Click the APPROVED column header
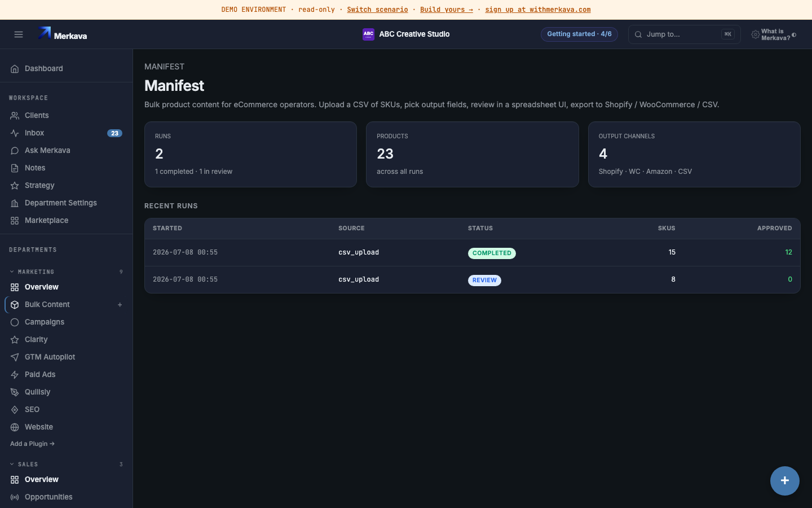 click(x=775, y=229)
